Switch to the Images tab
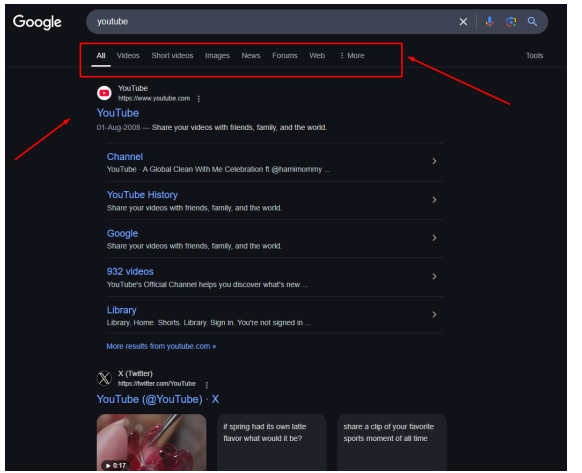Screen dimensions: 582x473 (x=217, y=56)
